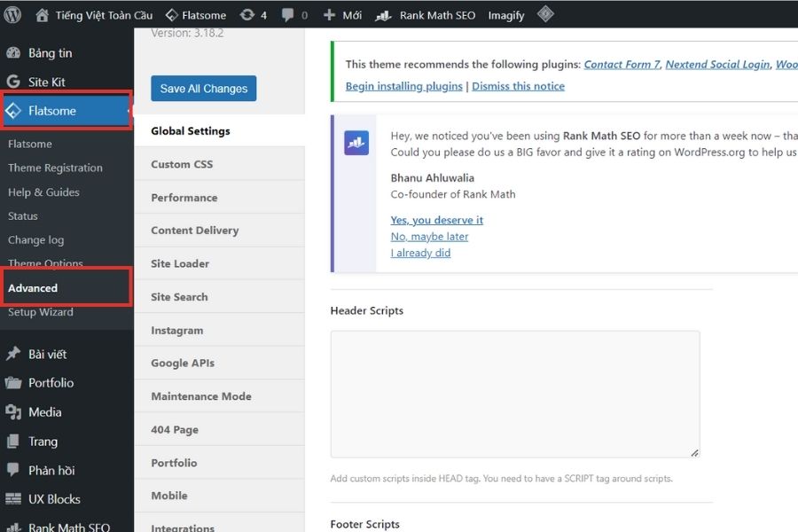
Task: Click Dismiss this notice link
Action: pyautogui.click(x=518, y=86)
